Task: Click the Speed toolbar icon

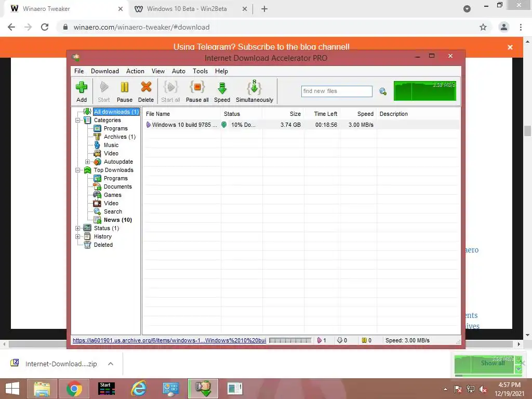Action: pos(222,91)
